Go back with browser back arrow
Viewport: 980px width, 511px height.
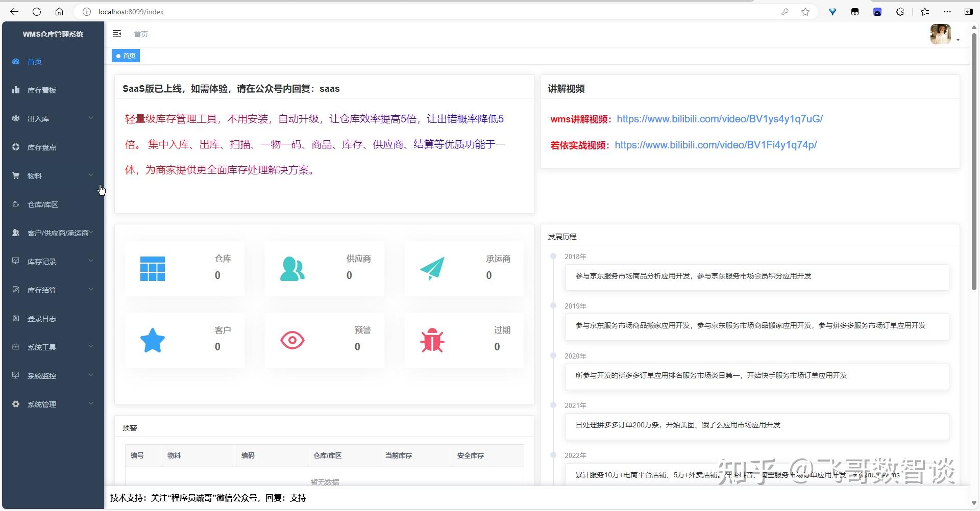(x=14, y=12)
